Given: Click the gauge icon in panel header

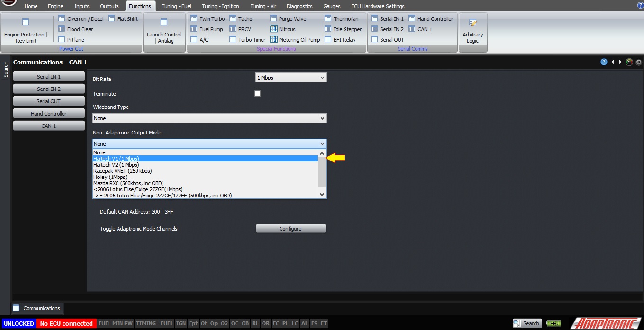Looking at the screenshot, I should 629,62.
